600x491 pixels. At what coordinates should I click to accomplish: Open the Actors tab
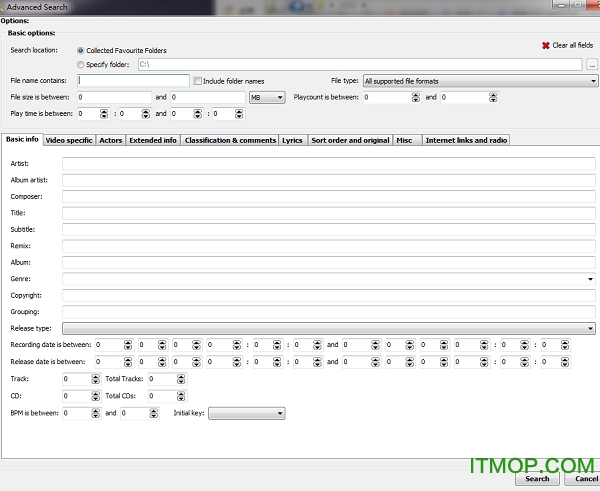tap(111, 140)
